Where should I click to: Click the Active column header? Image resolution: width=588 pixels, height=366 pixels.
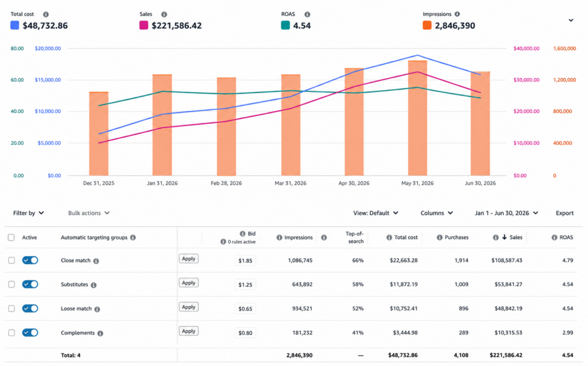29,237
